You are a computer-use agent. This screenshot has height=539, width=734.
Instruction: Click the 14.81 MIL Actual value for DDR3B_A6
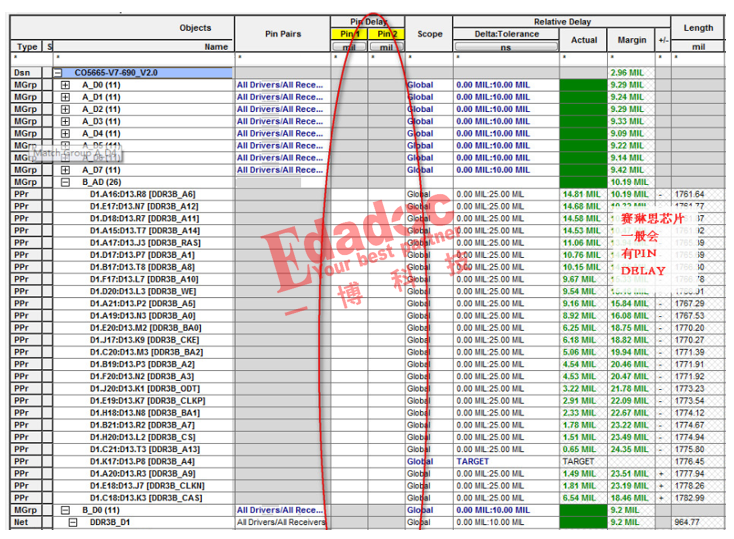click(581, 194)
